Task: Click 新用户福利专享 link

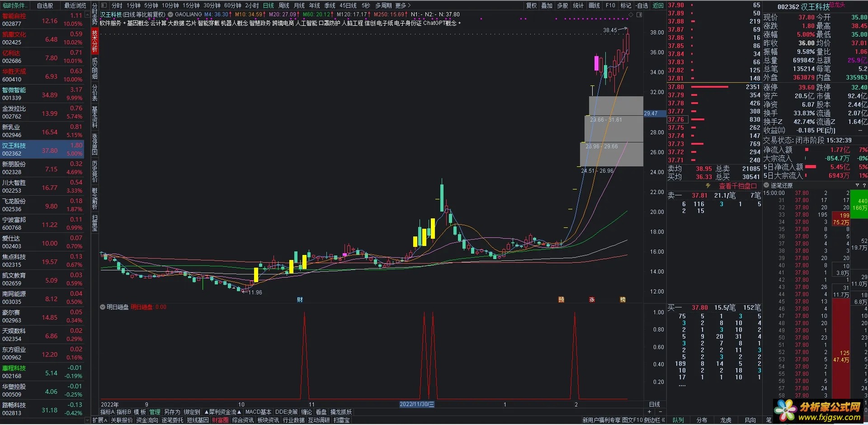Action: 601,420
